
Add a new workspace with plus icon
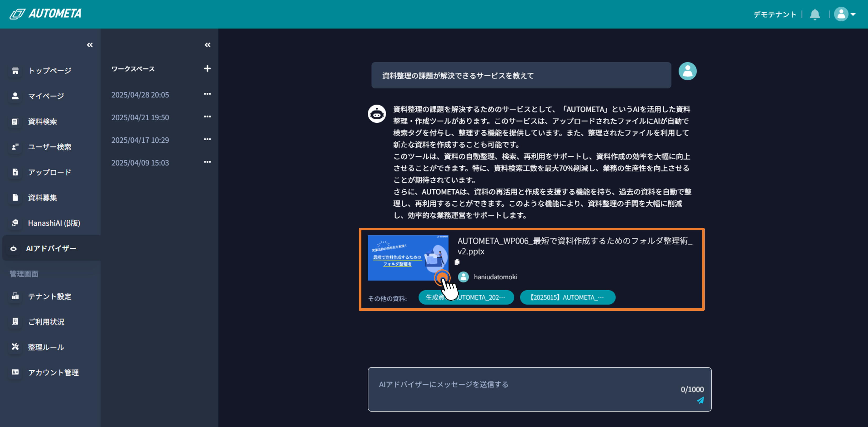pyautogui.click(x=207, y=68)
